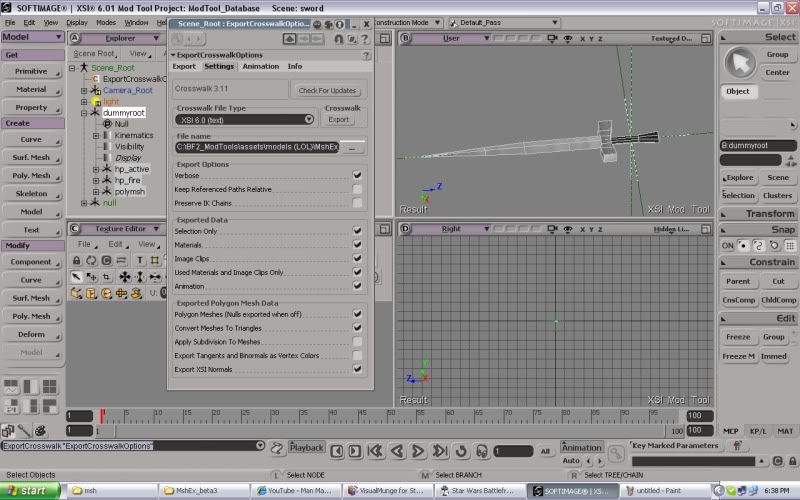Click the refresh icon in Texture Editor toolbar
The height and width of the screenshot is (500, 800).
91,260
